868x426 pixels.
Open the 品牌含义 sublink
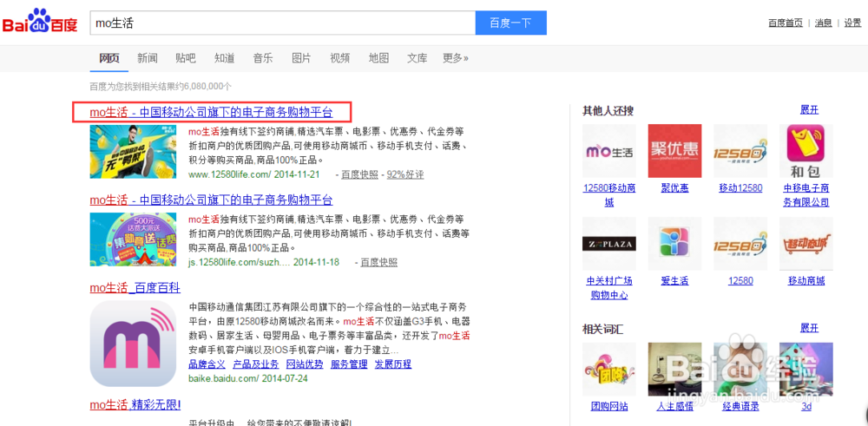point(207,364)
